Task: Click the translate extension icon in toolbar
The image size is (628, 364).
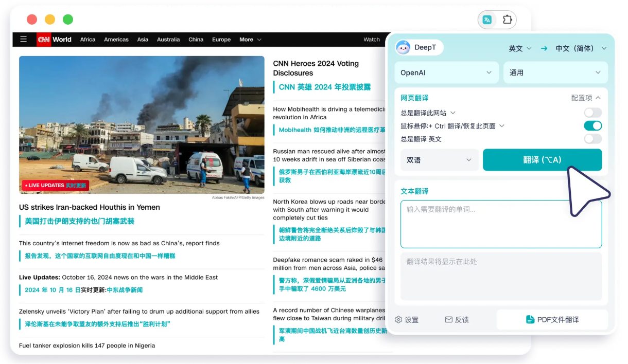Action: pyautogui.click(x=487, y=20)
